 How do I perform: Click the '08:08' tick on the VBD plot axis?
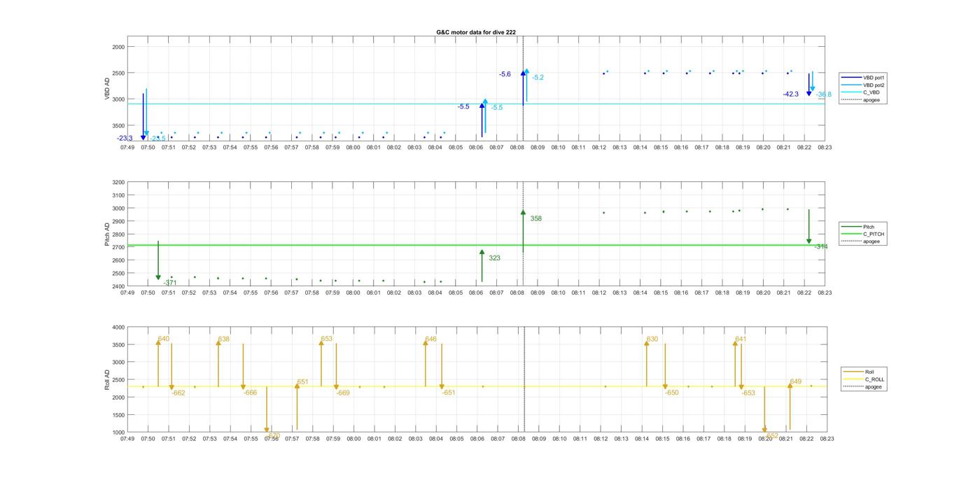[517, 148]
